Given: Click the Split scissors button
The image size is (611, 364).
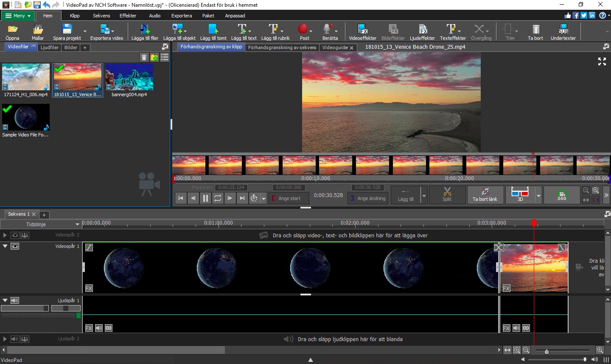Looking at the screenshot, I should point(447,195).
